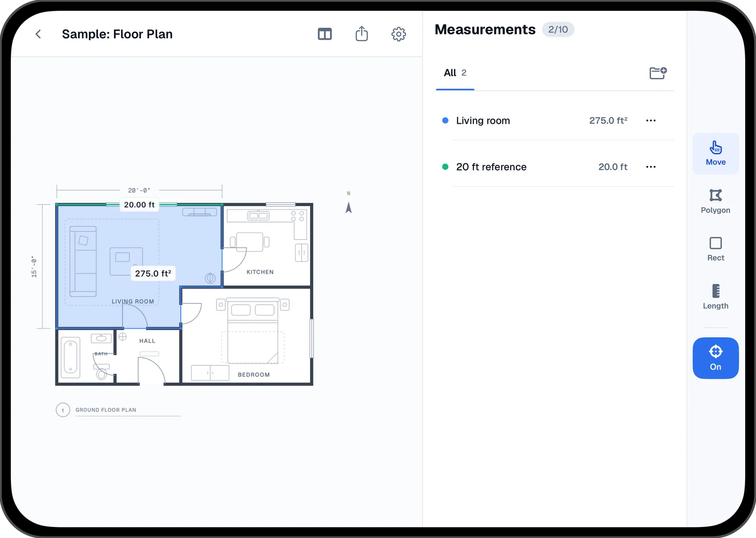The image size is (756, 538).
Task: Click the BEDROOM label on the plan
Action: (x=254, y=375)
